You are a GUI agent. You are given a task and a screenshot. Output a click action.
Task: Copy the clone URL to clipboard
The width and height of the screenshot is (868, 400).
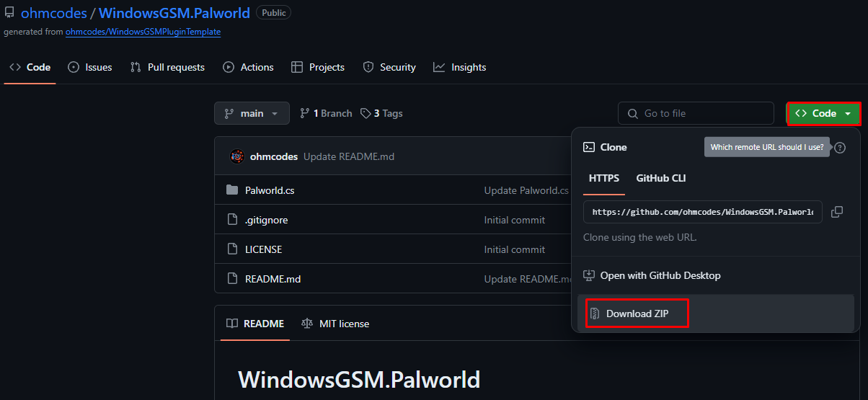click(837, 212)
